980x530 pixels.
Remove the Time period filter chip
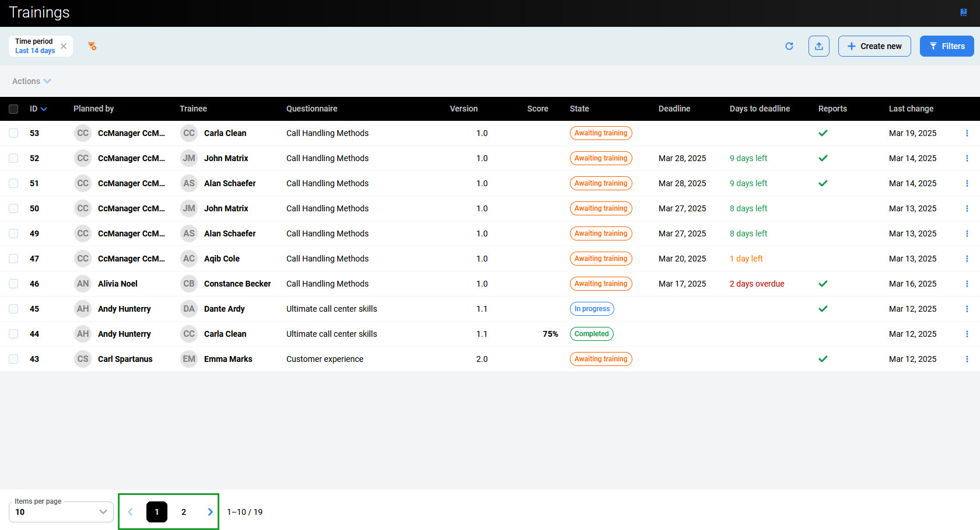coord(64,46)
